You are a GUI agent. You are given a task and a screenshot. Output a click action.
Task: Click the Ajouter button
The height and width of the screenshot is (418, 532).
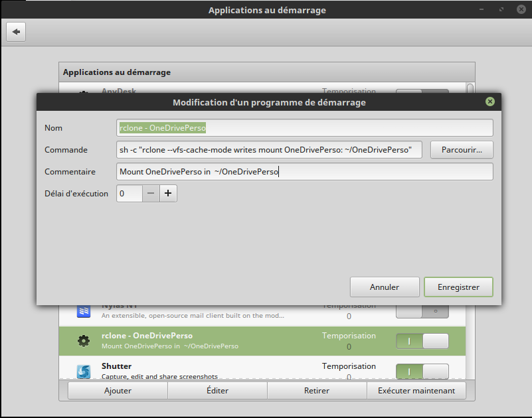click(118, 391)
